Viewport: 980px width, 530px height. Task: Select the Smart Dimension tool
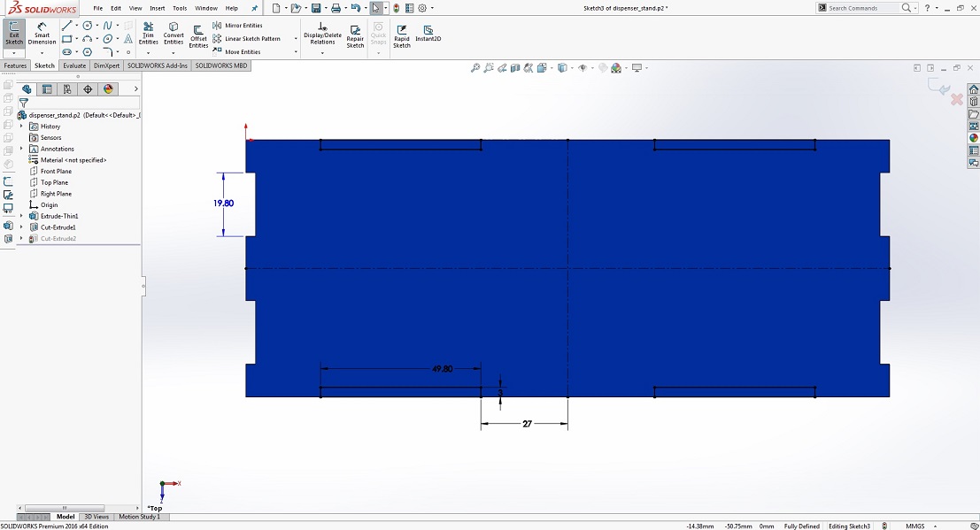tap(42, 33)
